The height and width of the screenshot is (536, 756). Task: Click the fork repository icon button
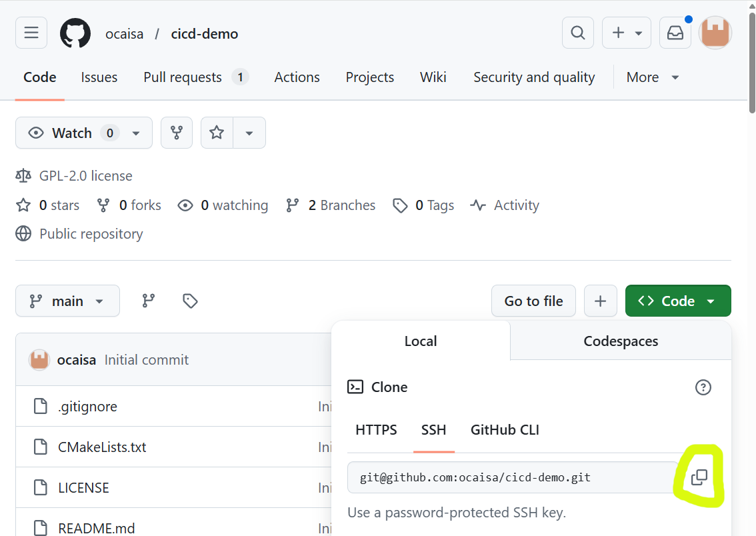(177, 133)
